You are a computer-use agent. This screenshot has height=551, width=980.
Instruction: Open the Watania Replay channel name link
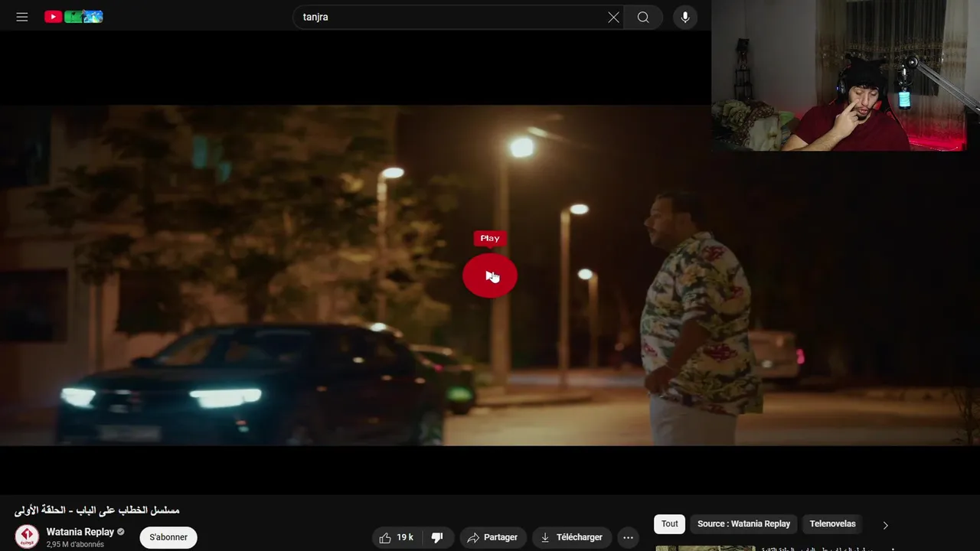(80, 532)
